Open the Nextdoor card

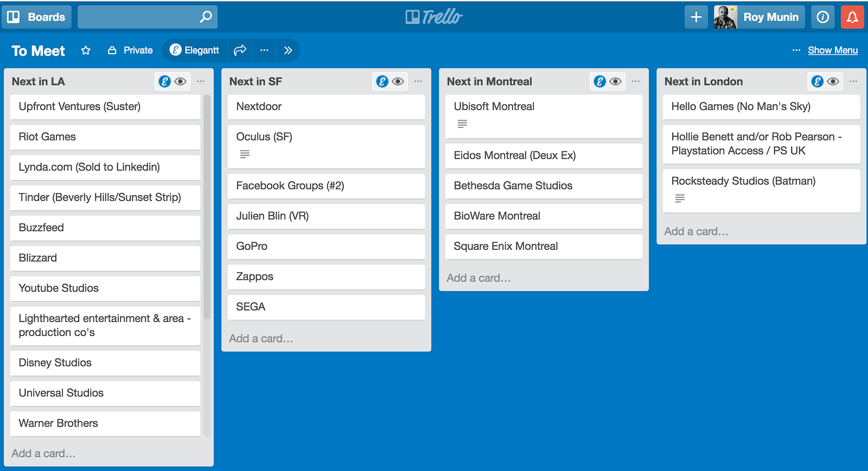tap(326, 107)
